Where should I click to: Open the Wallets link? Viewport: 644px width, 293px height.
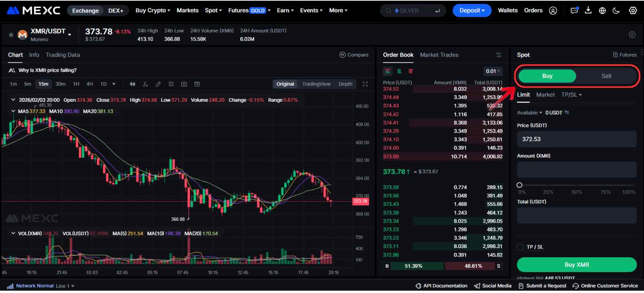tap(508, 10)
